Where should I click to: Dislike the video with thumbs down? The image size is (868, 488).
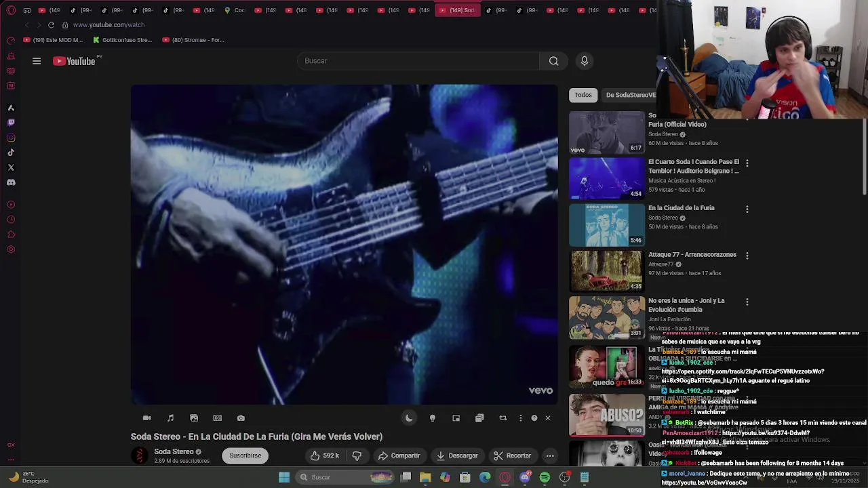[357, 455]
